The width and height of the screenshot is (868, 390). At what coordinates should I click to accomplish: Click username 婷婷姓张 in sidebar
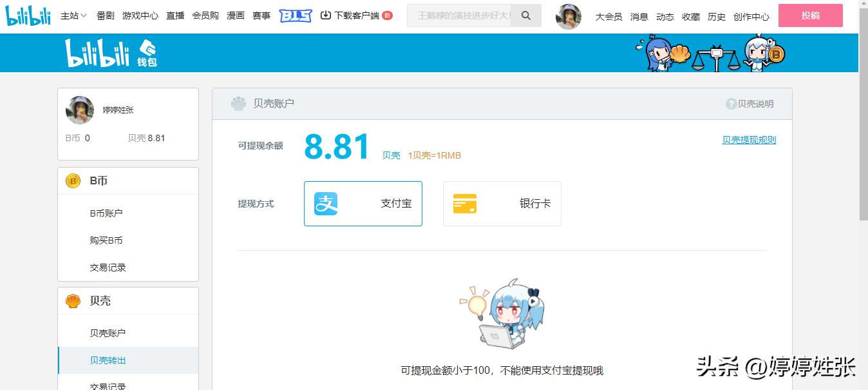[x=118, y=110]
